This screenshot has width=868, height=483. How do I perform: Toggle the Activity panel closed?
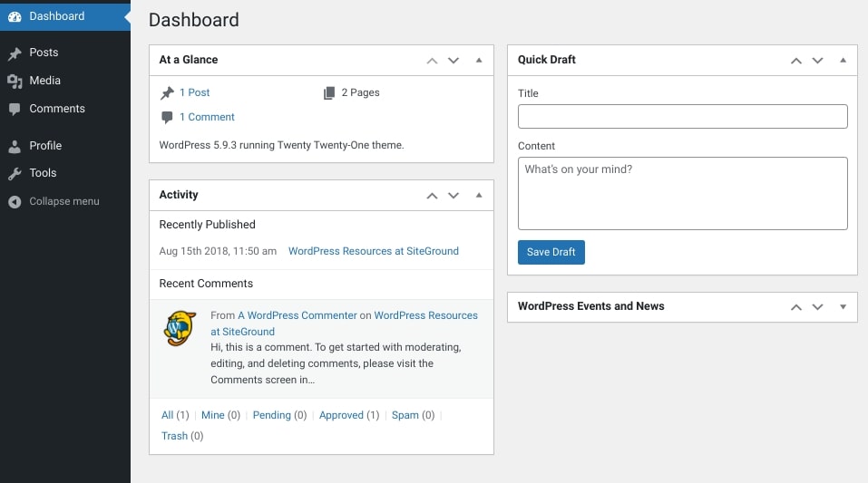(479, 196)
